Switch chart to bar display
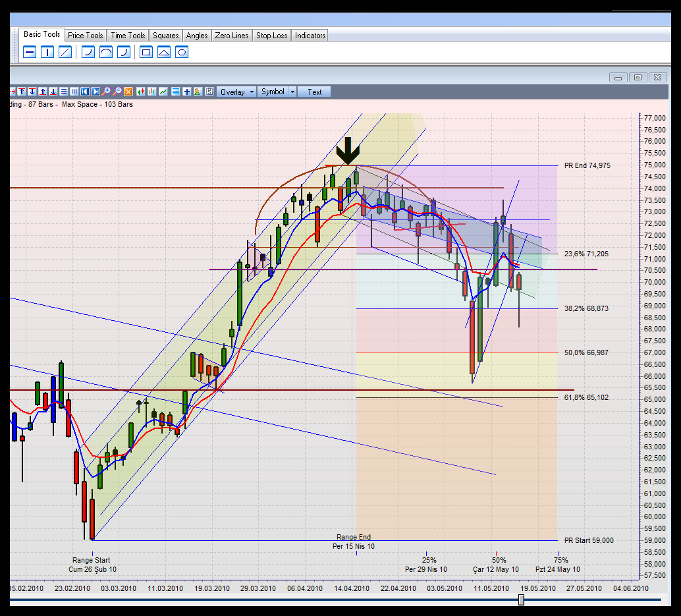Viewport: 681px width, 616px height. (x=152, y=92)
